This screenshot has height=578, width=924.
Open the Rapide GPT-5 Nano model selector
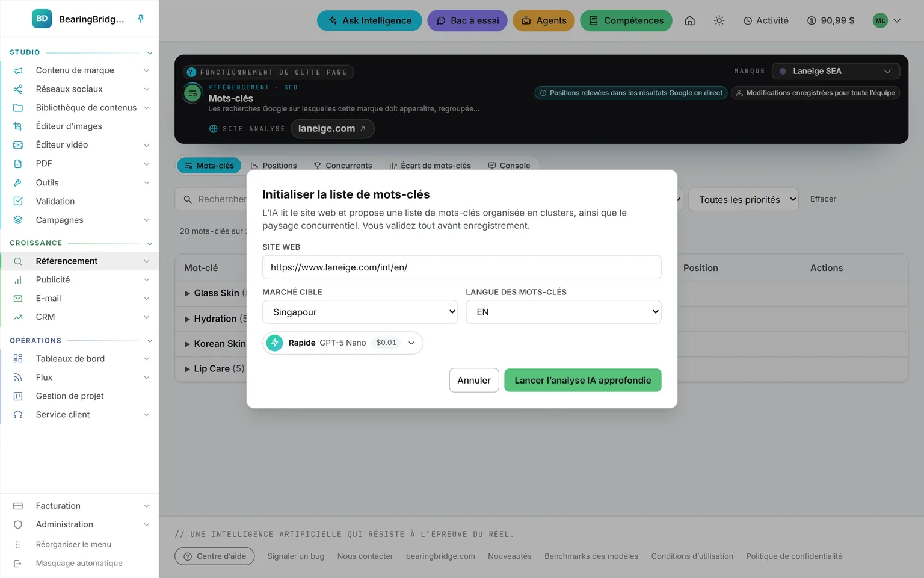click(x=343, y=343)
